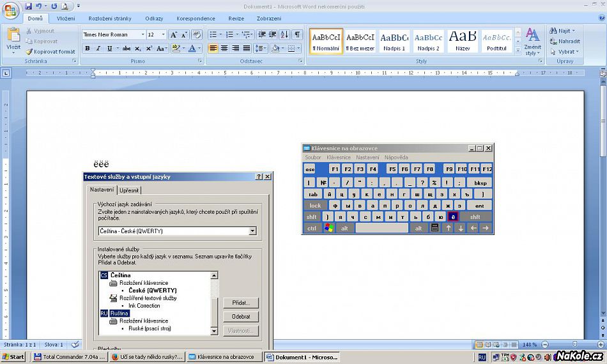
Task: Click the Sort icon in Odstavec group
Action: (284, 34)
